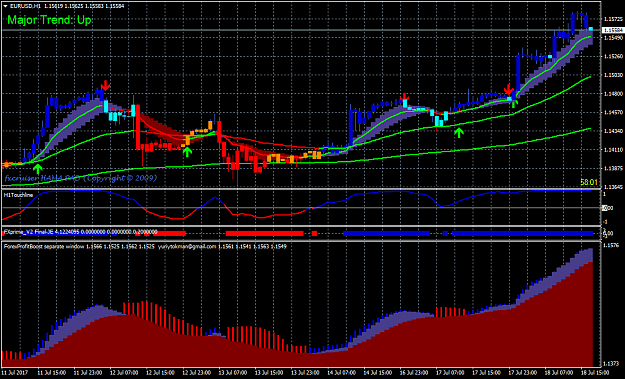This screenshot has width=625, height=379.
Task: Select the '13 Jul 23:00' time axis label
Action: 306,373
